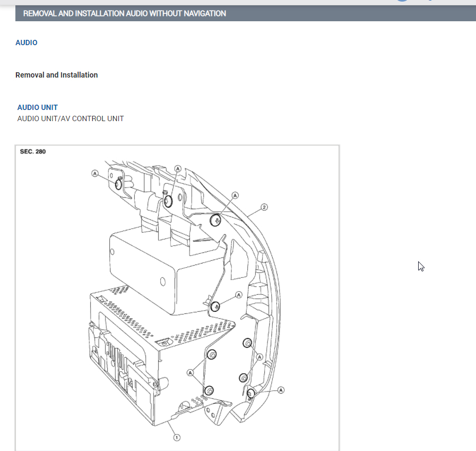Click the 'SEC. 280' label in diagram
Screen dimensions: 476x451
coord(33,151)
